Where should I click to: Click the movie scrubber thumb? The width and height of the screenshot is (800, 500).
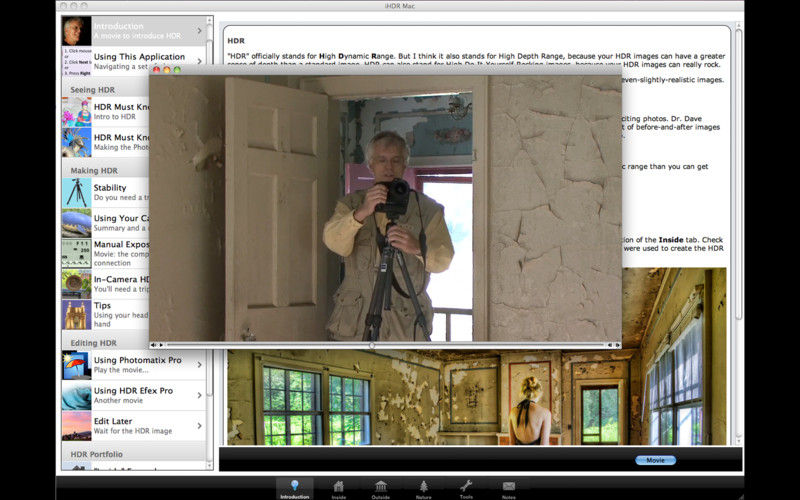point(372,345)
